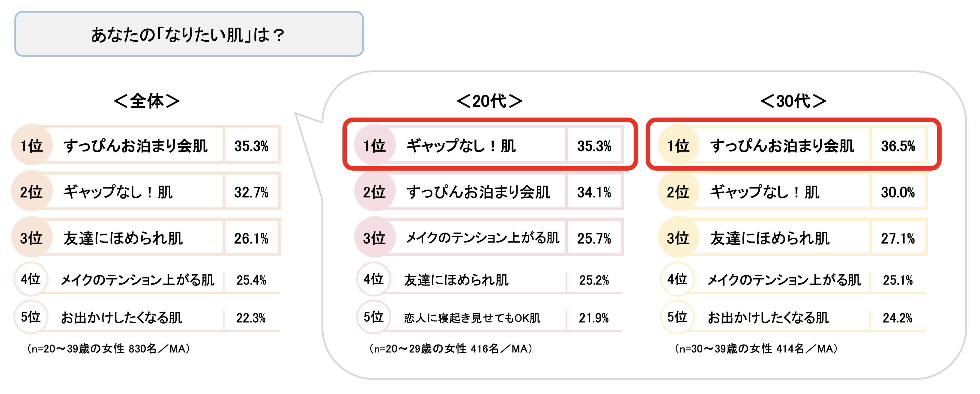
Task: Select the 36.5% value in the 30代 ranking
Action: click(898, 146)
